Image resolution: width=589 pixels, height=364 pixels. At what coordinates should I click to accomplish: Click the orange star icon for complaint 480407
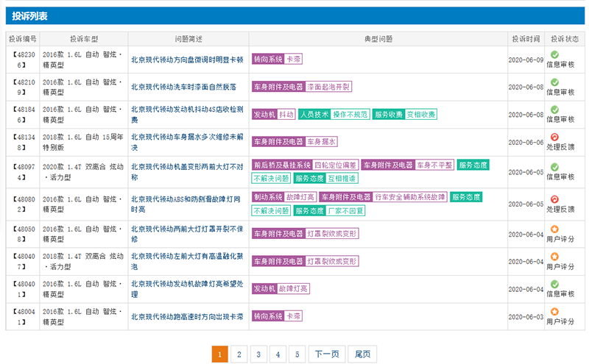(x=554, y=256)
